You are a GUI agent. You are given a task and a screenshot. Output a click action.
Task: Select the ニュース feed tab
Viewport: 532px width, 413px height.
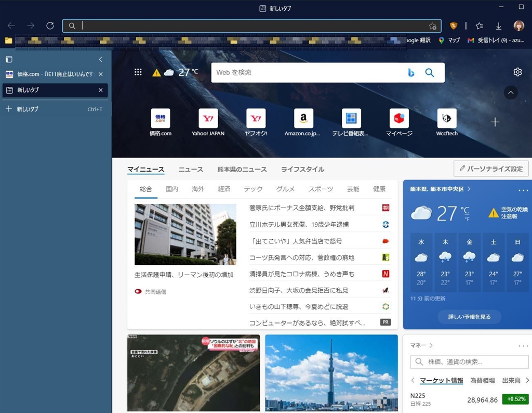(x=191, y=169)
